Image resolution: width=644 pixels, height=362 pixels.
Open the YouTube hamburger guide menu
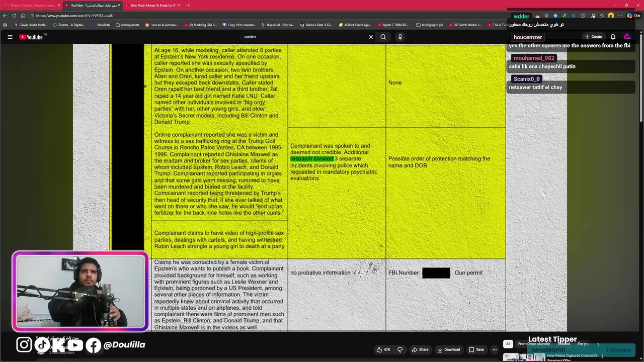[x=10, y=37]
